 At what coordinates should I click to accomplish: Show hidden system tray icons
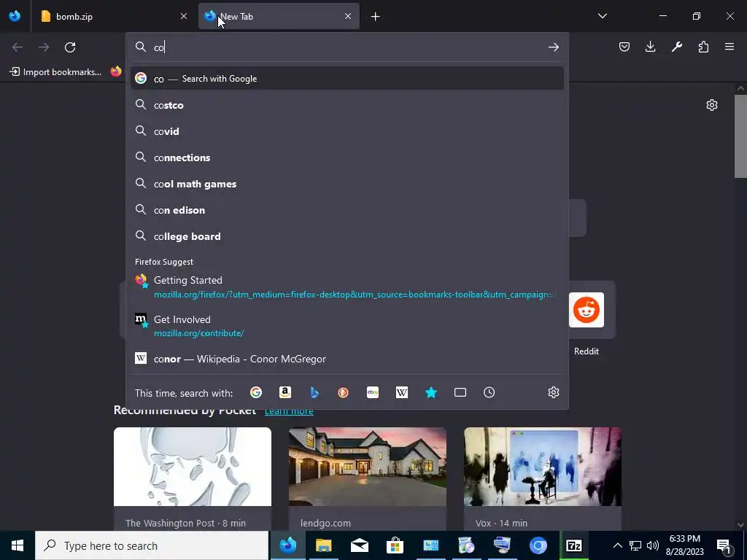point(617,545)
